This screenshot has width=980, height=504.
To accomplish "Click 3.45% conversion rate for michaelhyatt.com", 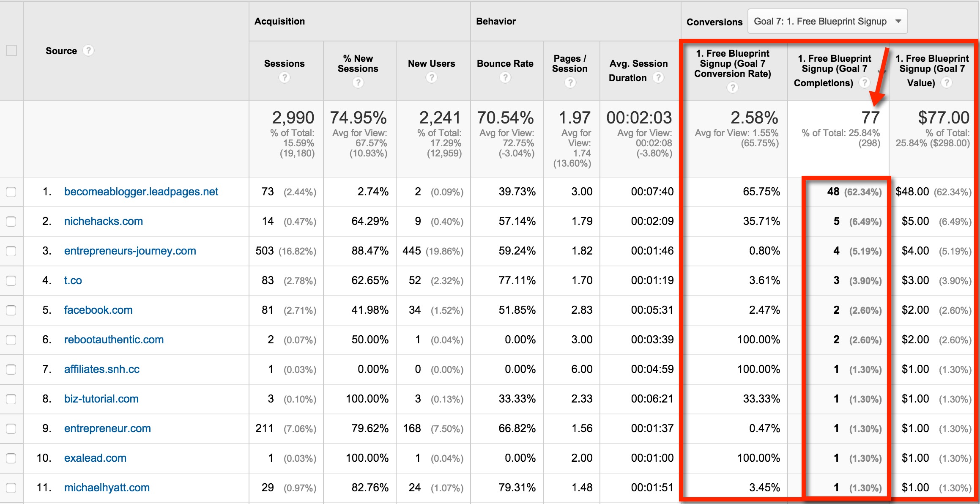I will (765, 488).
